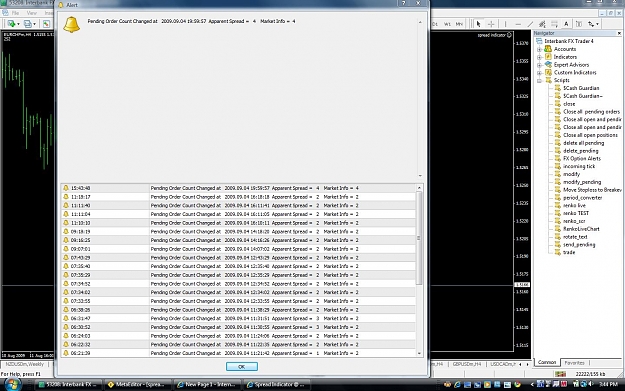Click the Custom Indicators icon

tap(548, 72)
